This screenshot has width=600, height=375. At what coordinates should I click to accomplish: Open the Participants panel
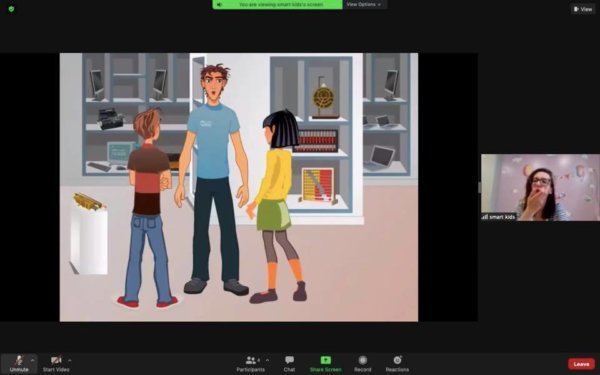tap(251, 363)
